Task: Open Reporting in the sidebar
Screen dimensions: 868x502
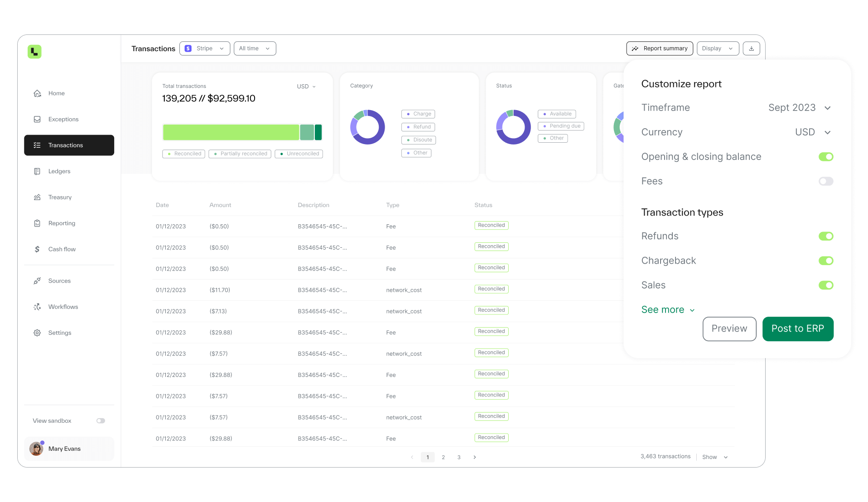Action: point(62,223)
